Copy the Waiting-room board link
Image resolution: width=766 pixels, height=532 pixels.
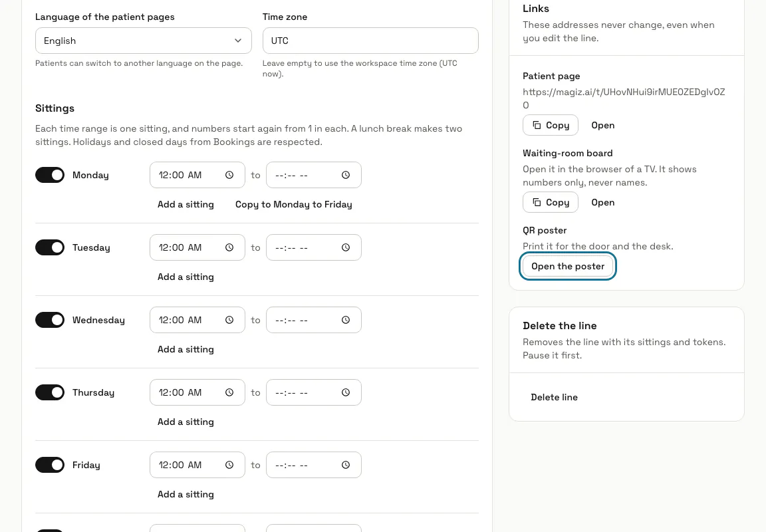click(551, 202)
